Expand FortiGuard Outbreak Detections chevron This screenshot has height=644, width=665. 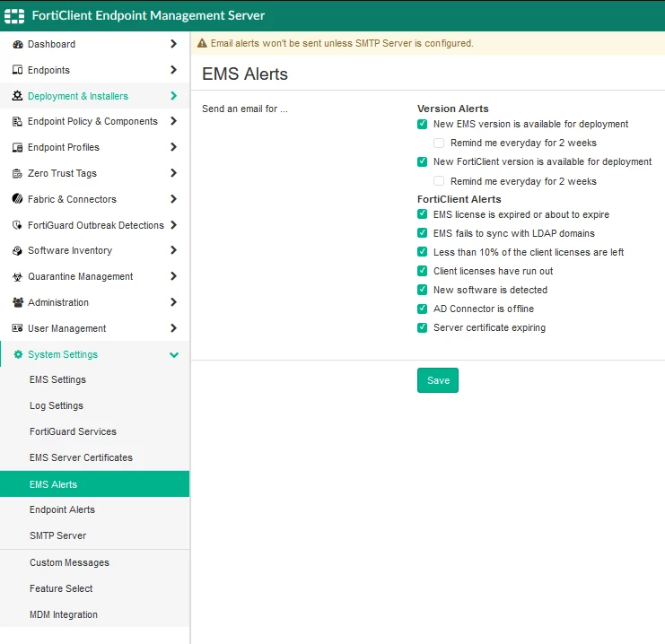(x=173, y=225)
